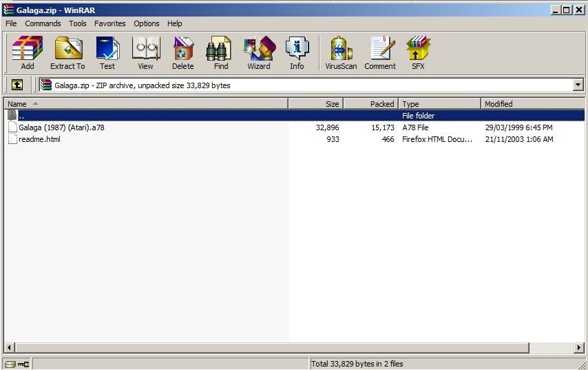
Task: Open the Options menu
Action: click(147, 23)
